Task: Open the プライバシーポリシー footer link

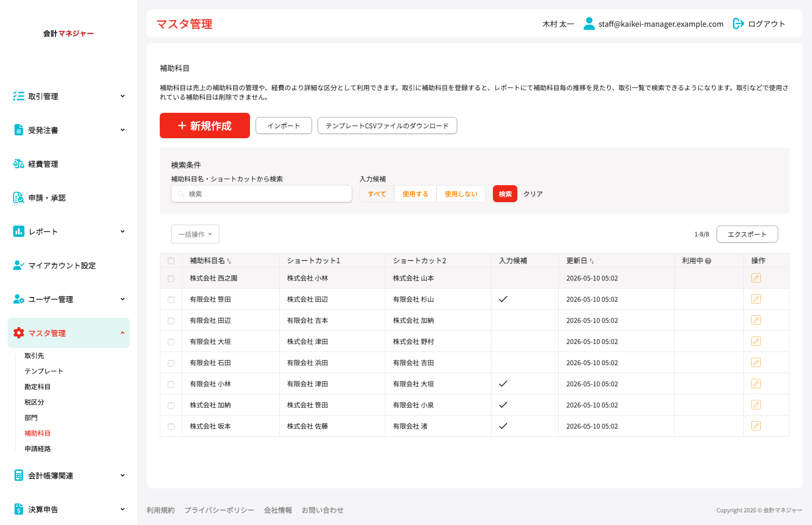Action: 219,510
